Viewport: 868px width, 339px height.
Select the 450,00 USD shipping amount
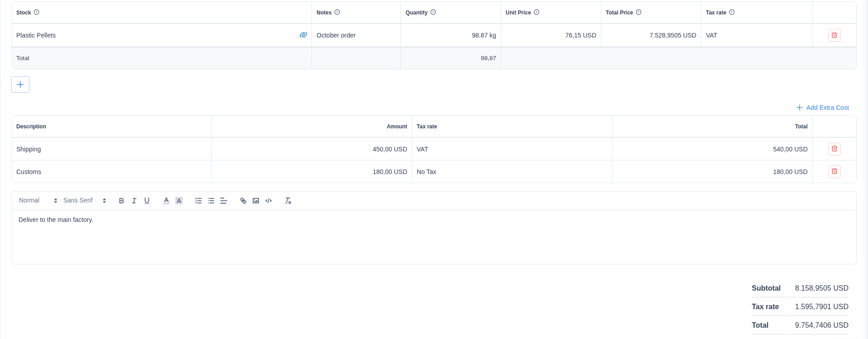tap(312, 149)
